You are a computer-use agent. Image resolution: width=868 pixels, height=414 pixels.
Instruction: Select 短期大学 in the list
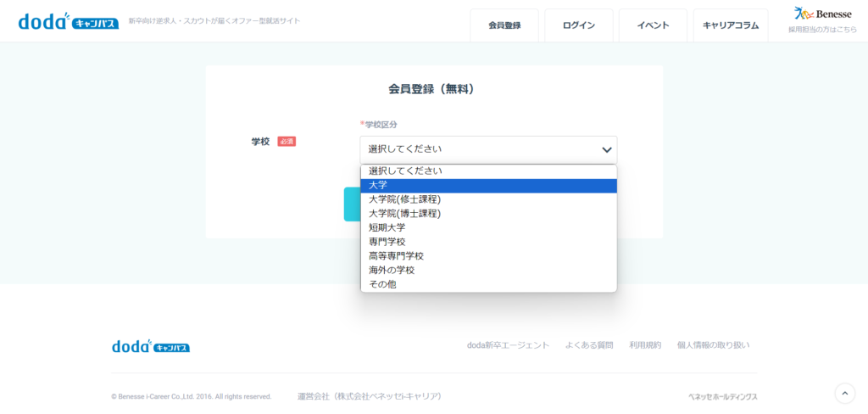point(488,227)
